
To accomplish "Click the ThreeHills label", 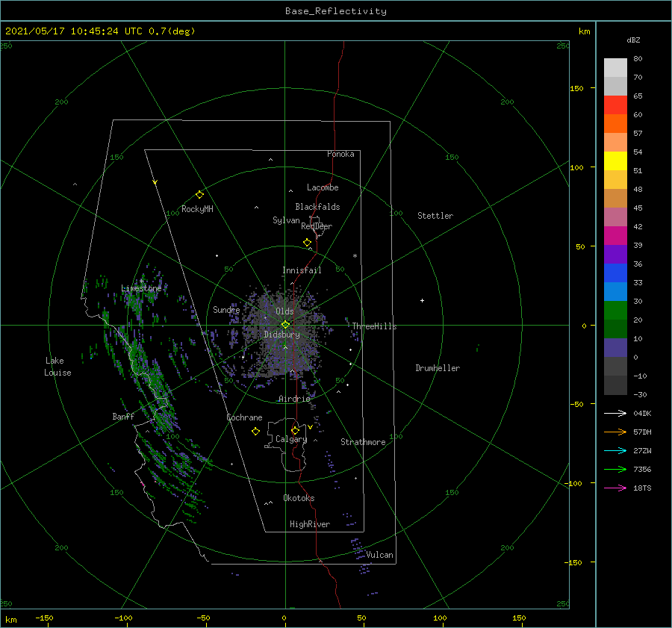I will pyautogui.click(x=375, y=326).
